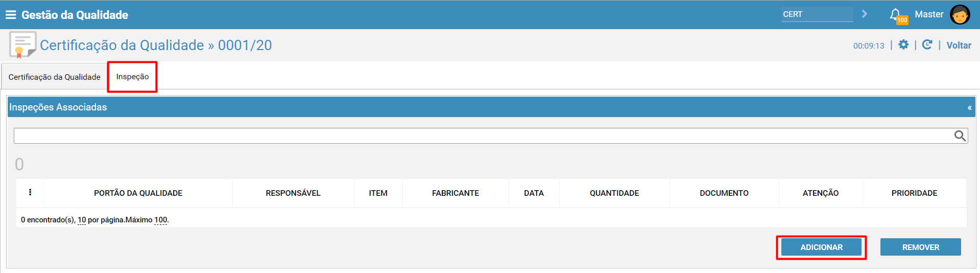Open the table column options dots
Image resolution: width=980 pixels, height=273 pixels.
point(30,192)
